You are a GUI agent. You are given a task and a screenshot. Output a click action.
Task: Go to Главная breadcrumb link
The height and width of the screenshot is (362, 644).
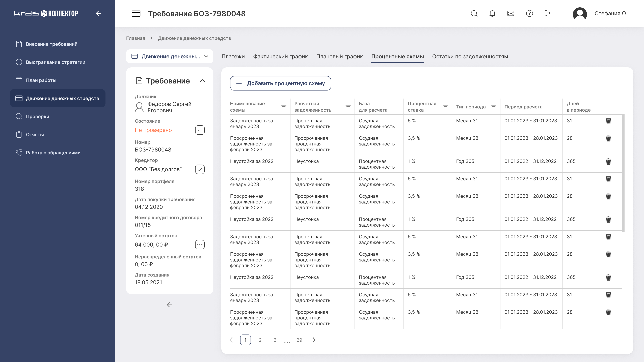point(136,38)
